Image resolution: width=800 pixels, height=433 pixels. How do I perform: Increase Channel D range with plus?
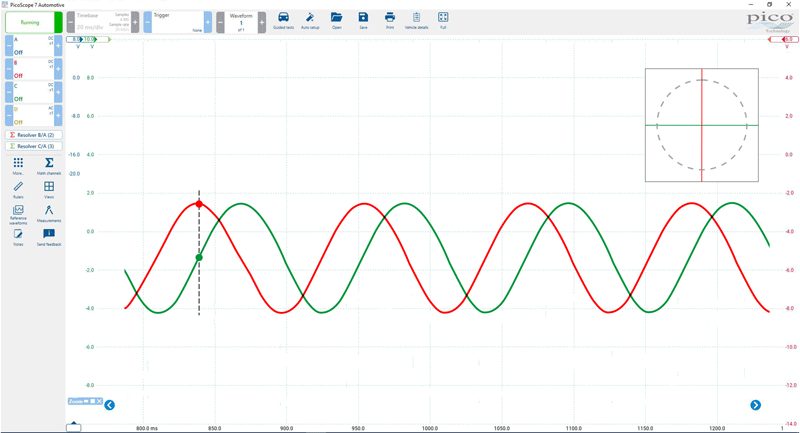pos(58,115)
